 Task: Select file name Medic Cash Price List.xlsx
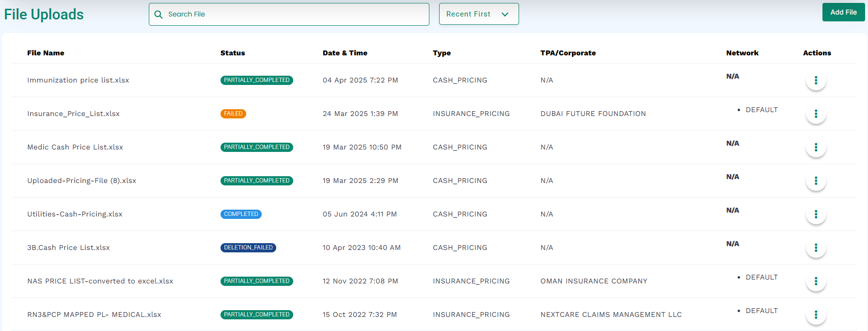pos(75,147)
